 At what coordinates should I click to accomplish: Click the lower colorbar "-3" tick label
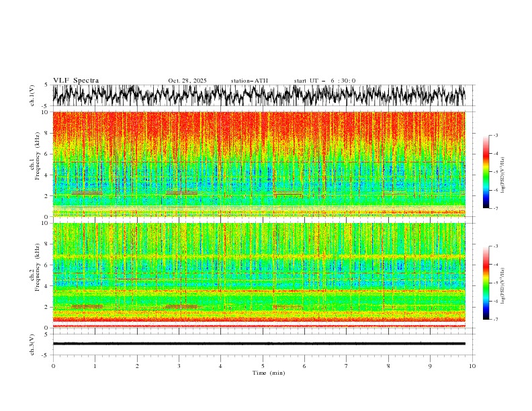(495, 246)
